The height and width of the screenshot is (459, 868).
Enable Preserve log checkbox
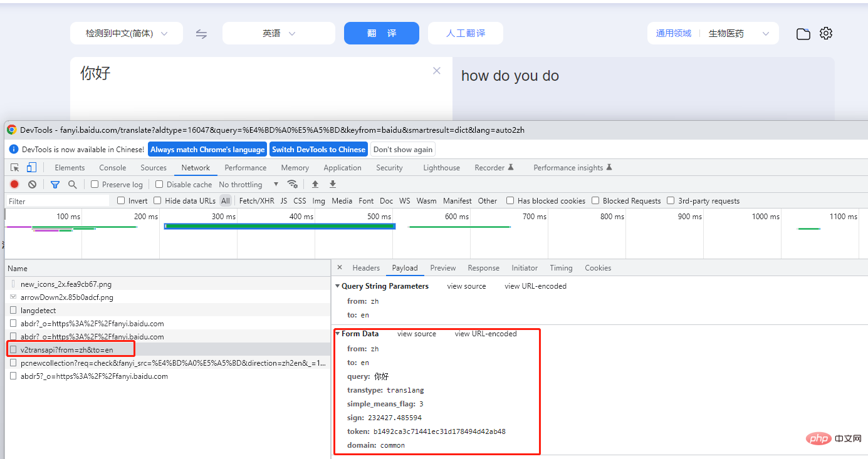(95, 184)
